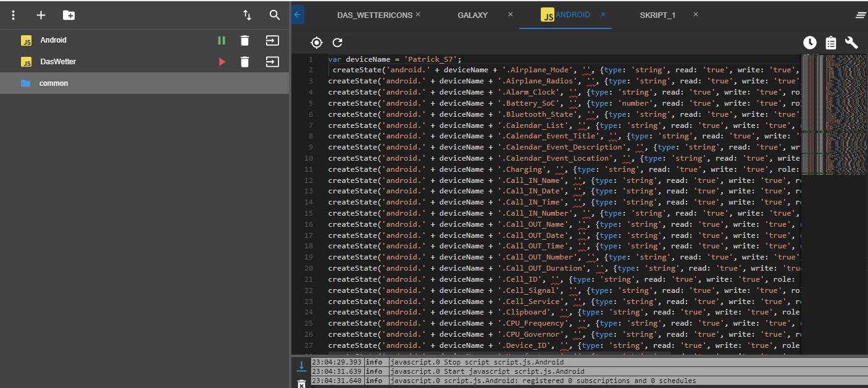The image size is (868, 388).
Task: Click the '.Alarm_Clock' code line
Action: 564,92
